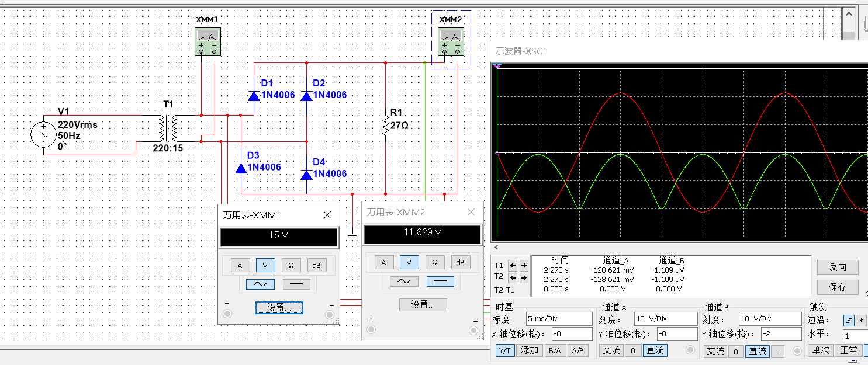868x365 pixels.
Task: Set Channel B coupling to 交流 (AC)
Action: click(715, 351)
